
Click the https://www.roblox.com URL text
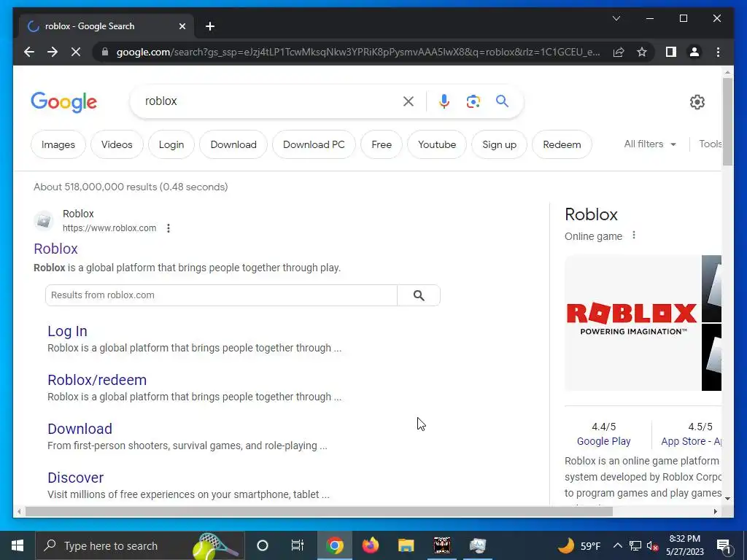(x=109, y=228)
